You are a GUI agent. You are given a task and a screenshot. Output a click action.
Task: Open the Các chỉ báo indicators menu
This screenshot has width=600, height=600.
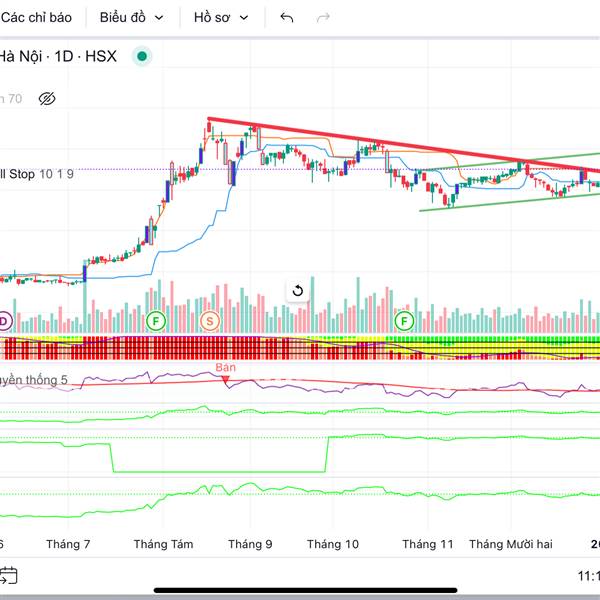click(x=36, y=18)
